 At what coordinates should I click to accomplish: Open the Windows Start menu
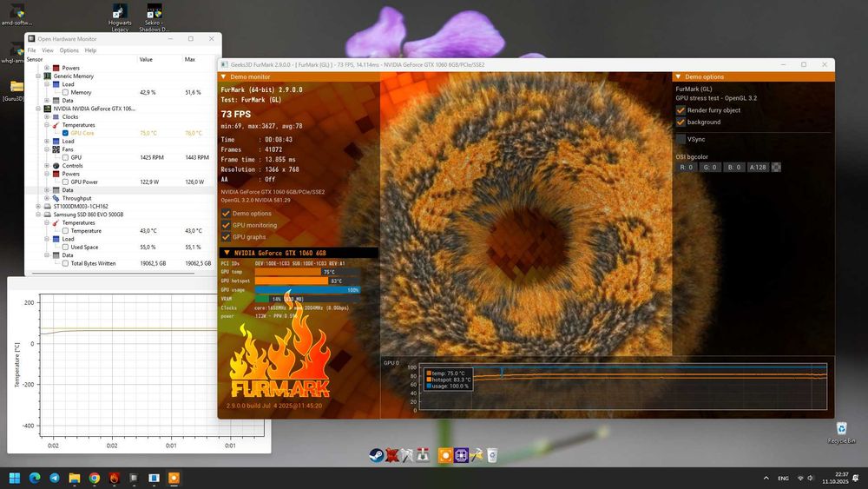(15, 478)
